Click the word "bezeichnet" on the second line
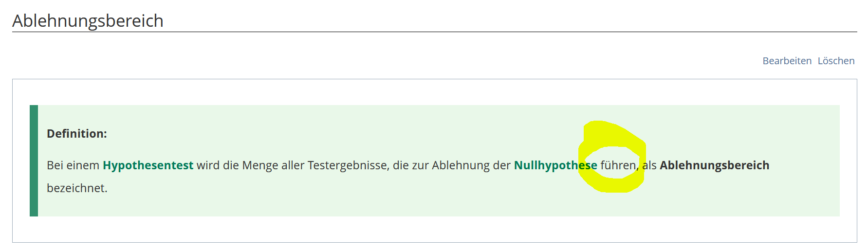 [76, 188]
